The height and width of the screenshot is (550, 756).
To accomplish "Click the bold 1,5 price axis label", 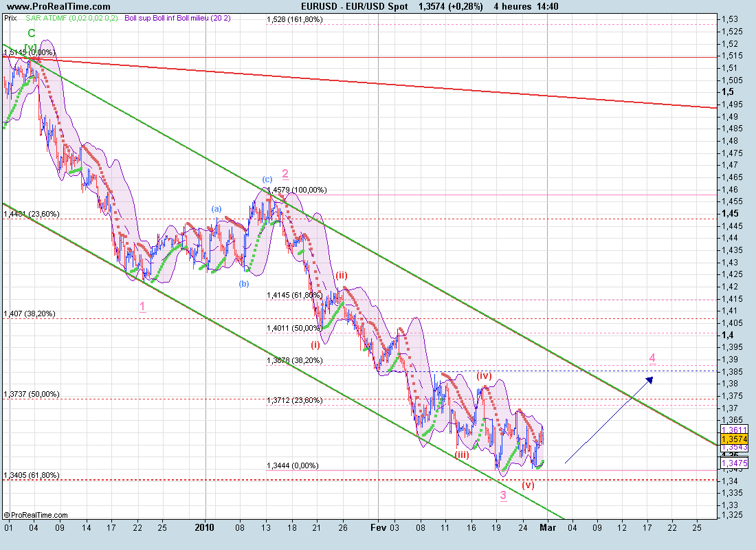I will 728,92.
